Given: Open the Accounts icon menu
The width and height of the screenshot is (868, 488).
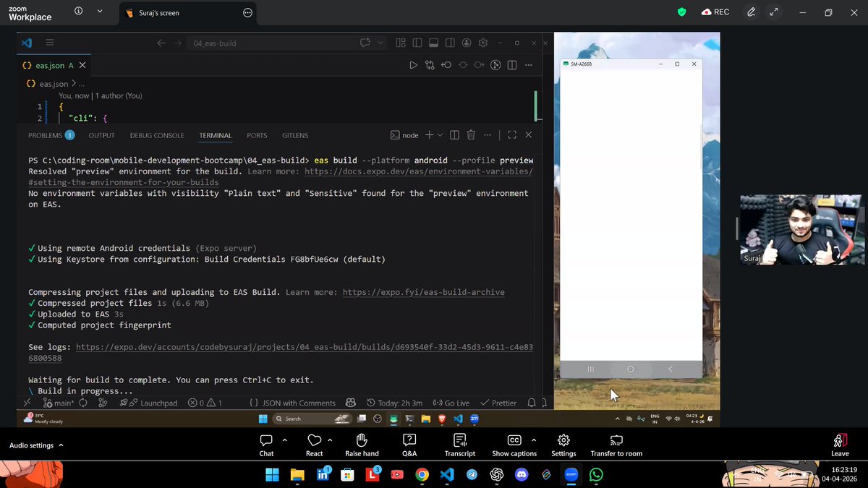Looking at the screenshot, I should click(x=467, y=43).
